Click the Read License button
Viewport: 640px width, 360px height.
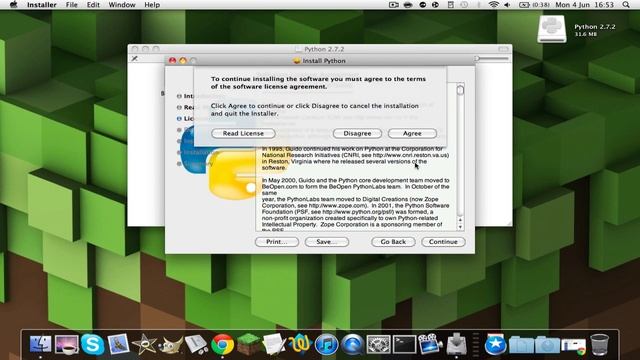pyautogui.click(x=243, y=133)
